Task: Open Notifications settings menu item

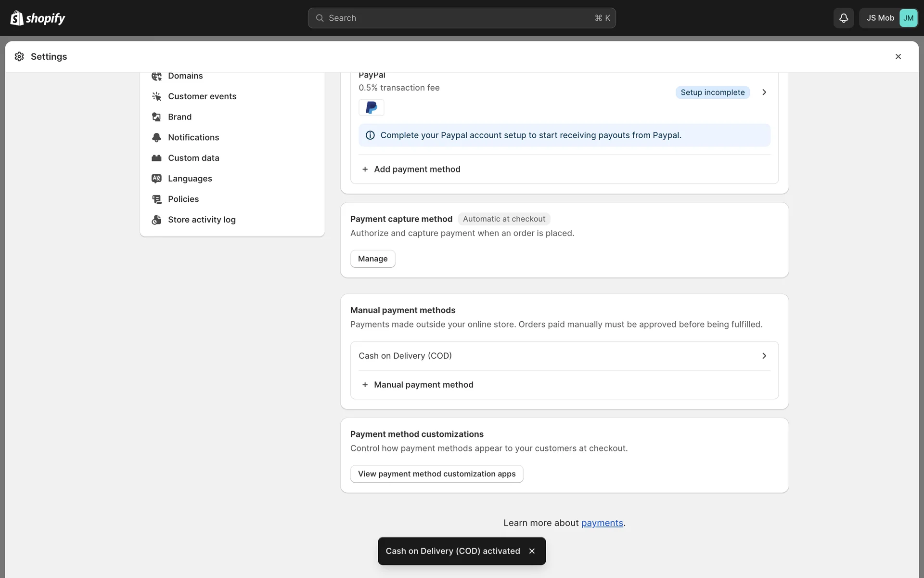Action: coord(193,137)
